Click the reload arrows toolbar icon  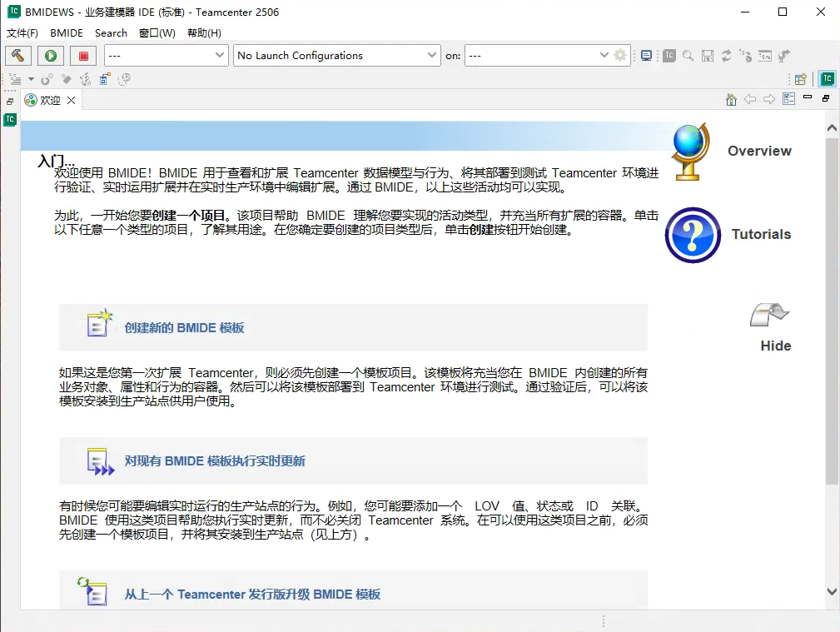pos(727,56)
